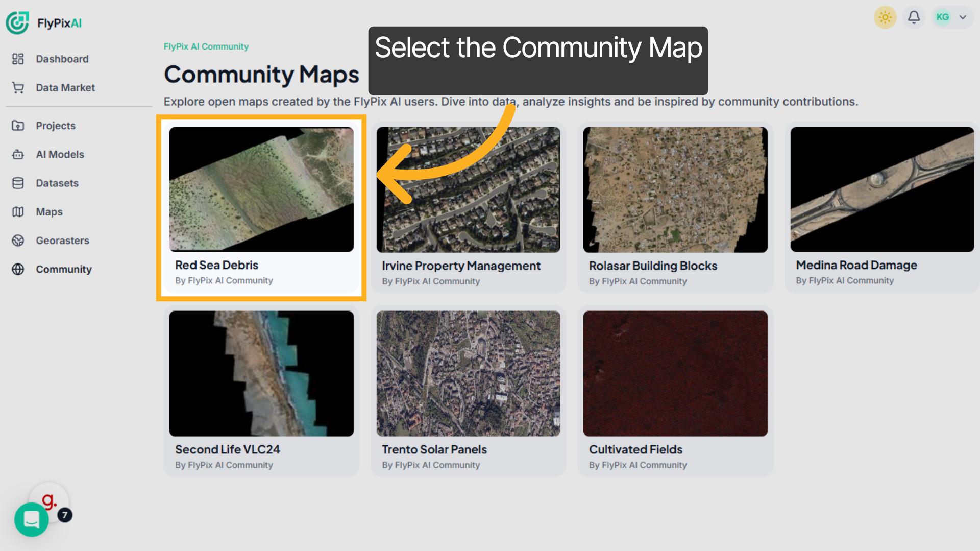Click the Irvine Property Management title
This screenshot has height=551, width=980.
[461, 266]
